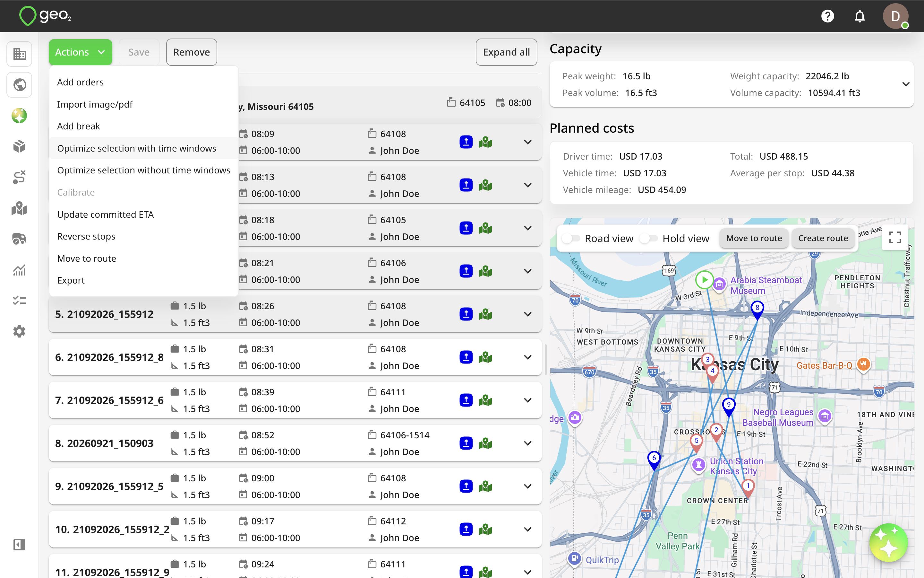Select stop 8. 20260921_150903 label

pyautogui.click(x=104, y=443)
